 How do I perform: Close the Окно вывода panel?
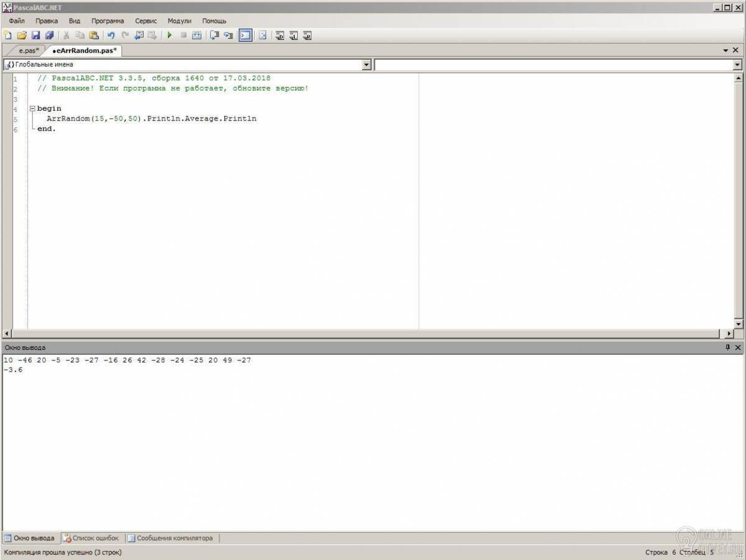tap(737, 347)
